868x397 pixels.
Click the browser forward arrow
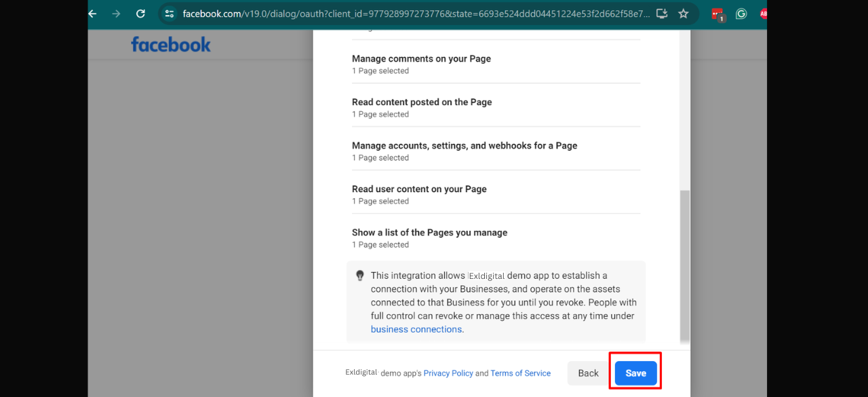[x=116, y=14]
